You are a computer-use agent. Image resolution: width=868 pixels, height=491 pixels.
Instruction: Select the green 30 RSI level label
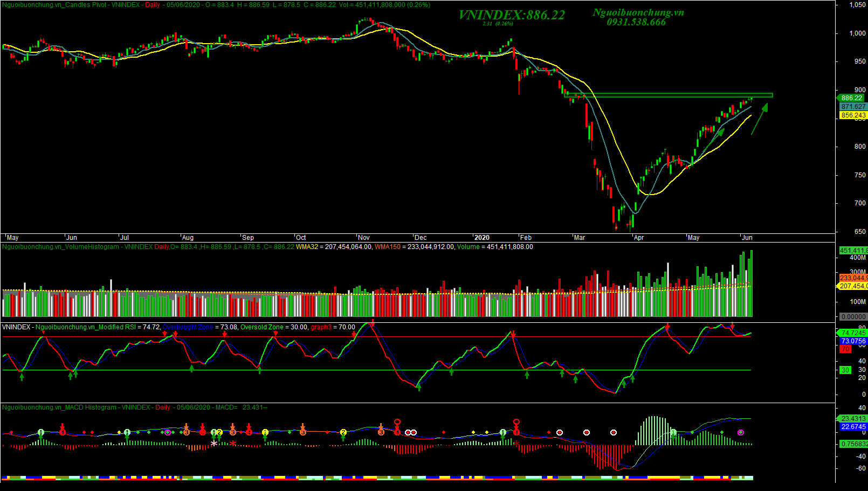(845, 370)
